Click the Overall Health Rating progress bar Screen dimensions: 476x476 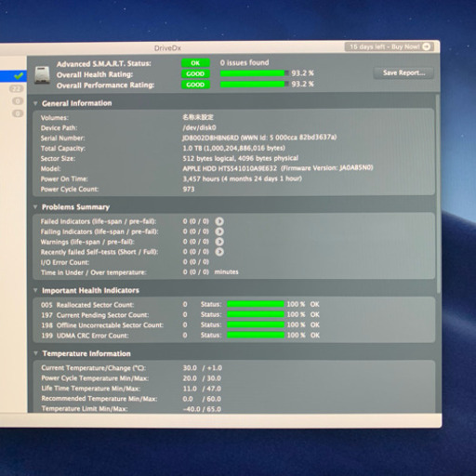click(254, 73)
